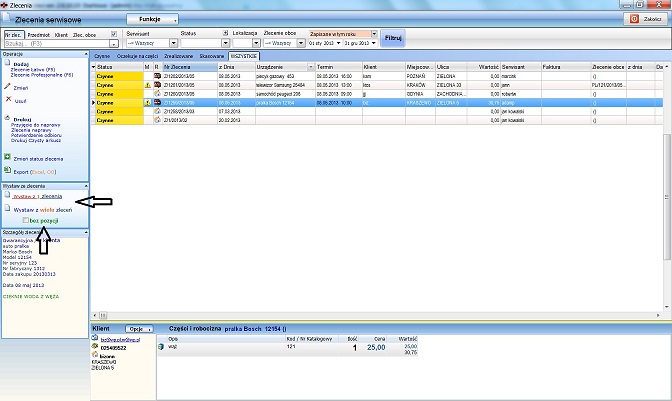The height and width of the screenshot is (401, 672).
Task: Toggle the small box beside the Status filter
Action: 225,33
